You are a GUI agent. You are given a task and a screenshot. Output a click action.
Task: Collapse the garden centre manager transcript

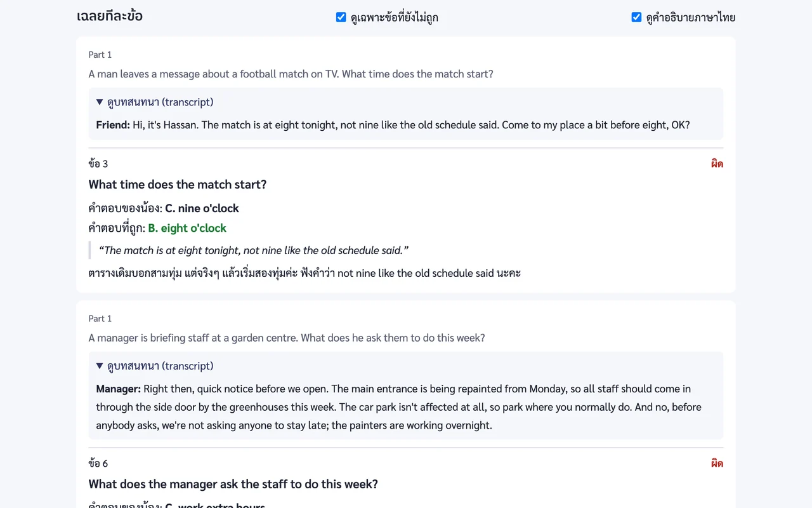point(155,366)
